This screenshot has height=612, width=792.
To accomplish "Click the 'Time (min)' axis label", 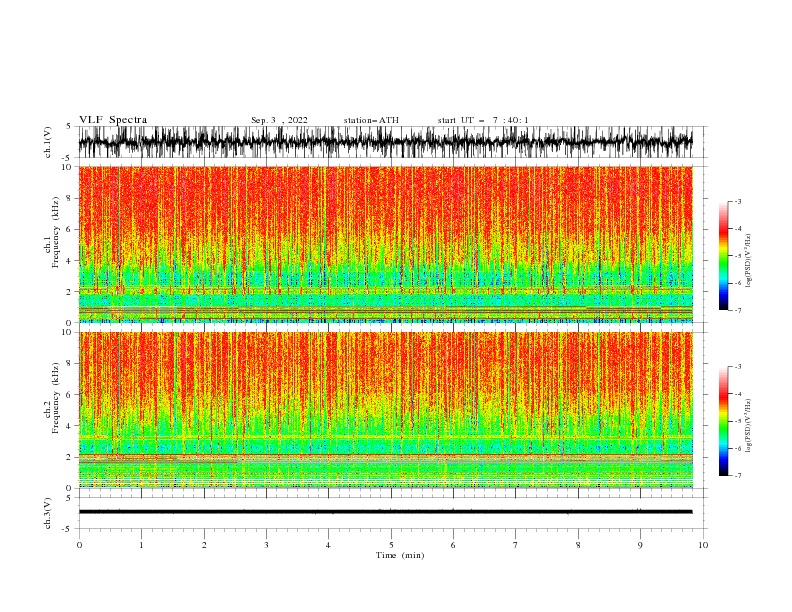I will coord(400,555).
